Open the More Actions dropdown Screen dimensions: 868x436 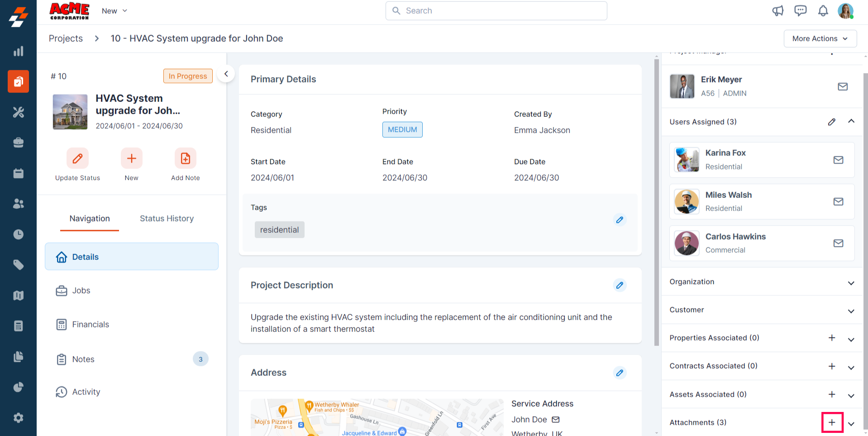[x=820, y=38]
